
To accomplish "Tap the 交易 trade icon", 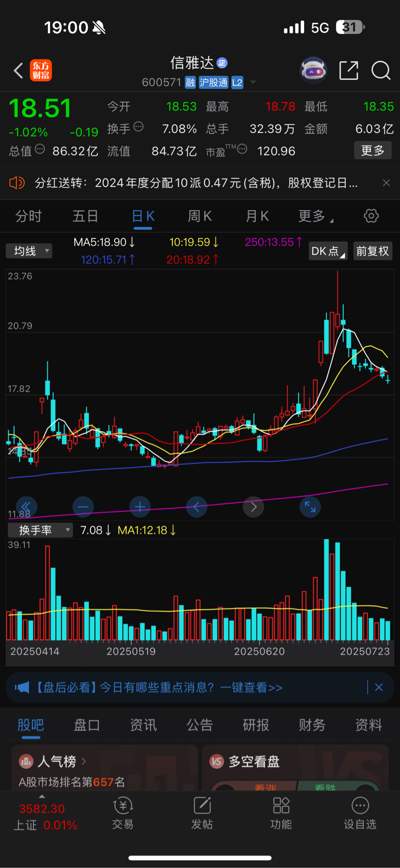I will [x=123, y=813].
